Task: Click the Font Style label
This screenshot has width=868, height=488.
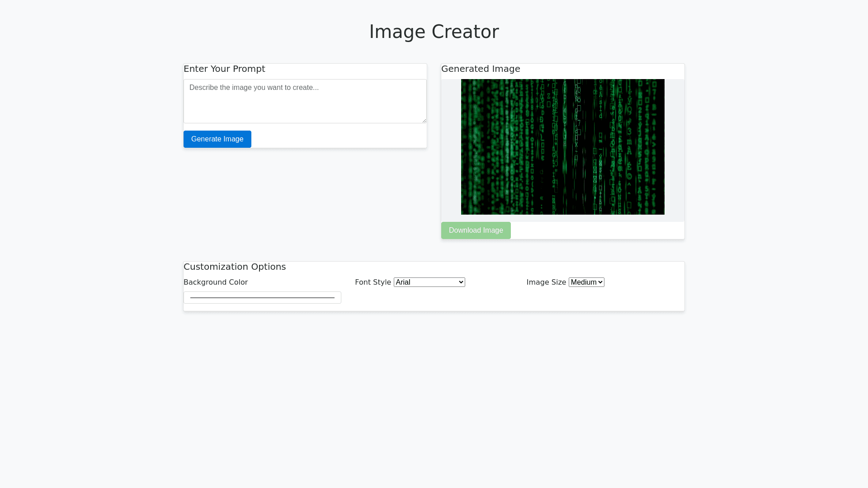Action: (x=373, y=282)
